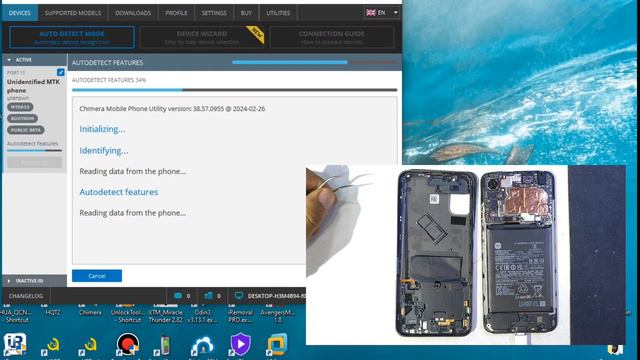
Task: Click the 'Unidentified MTK phone' device name
Action: pos(33,86)
